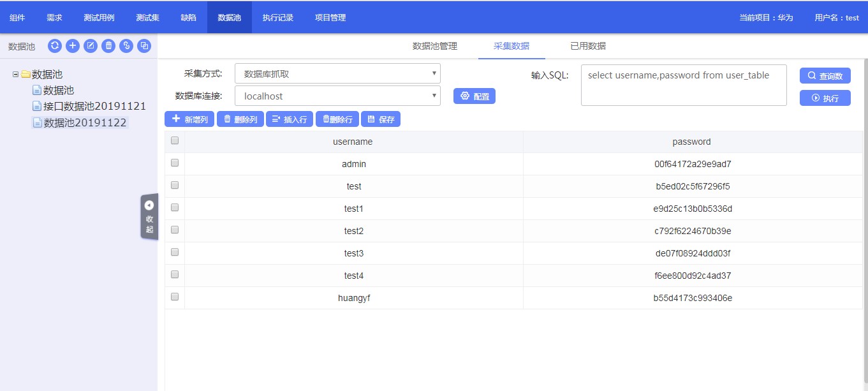Check the checkbox for the admin row
Viewport: 868px width, 391px height.
tap(175, 163)
